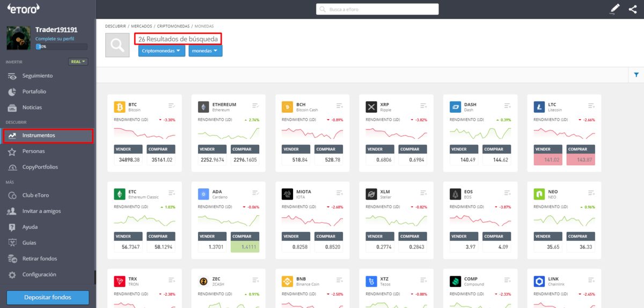
Task: Click the Ethereum Classic ETC logo
Action: pos(119,194)
